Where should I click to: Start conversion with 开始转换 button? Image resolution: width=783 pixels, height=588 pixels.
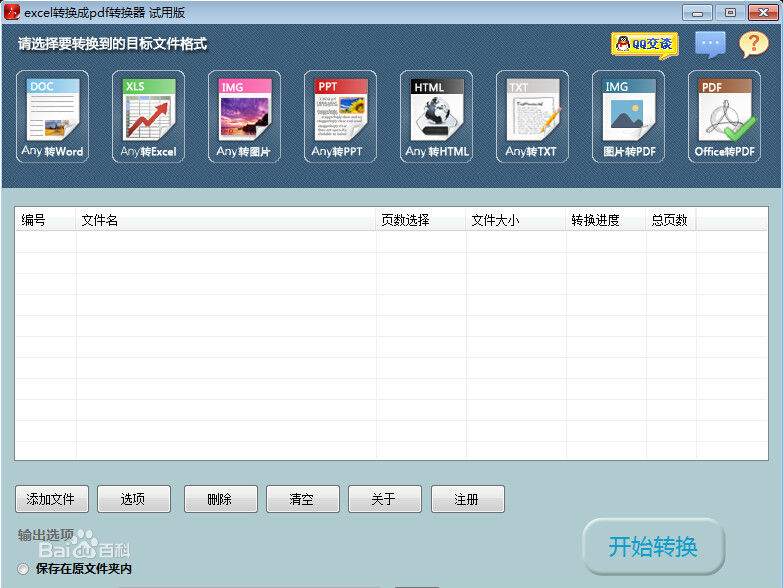(653, 547)
